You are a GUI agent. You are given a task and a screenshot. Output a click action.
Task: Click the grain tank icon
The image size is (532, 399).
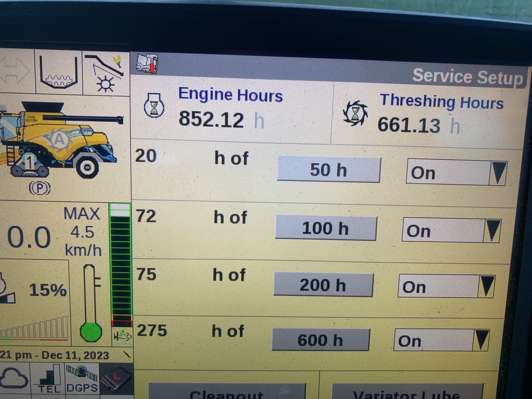tap(59, 73)
